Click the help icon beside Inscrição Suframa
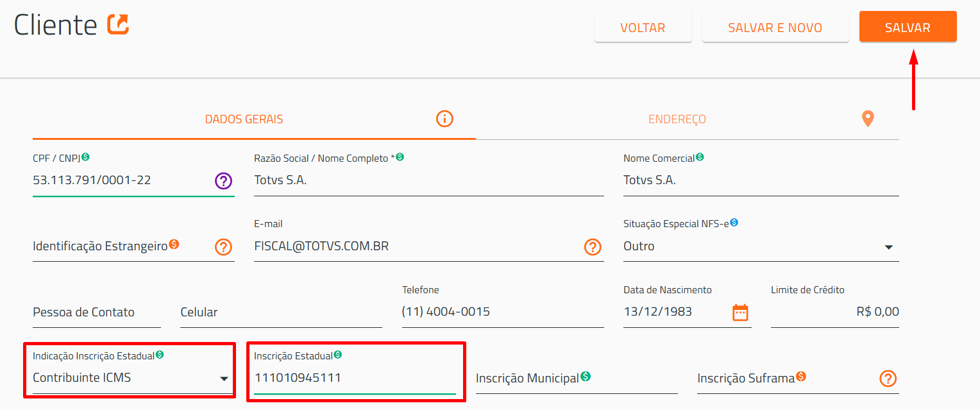This screenshot has width=980, height=410. (888, 379)
